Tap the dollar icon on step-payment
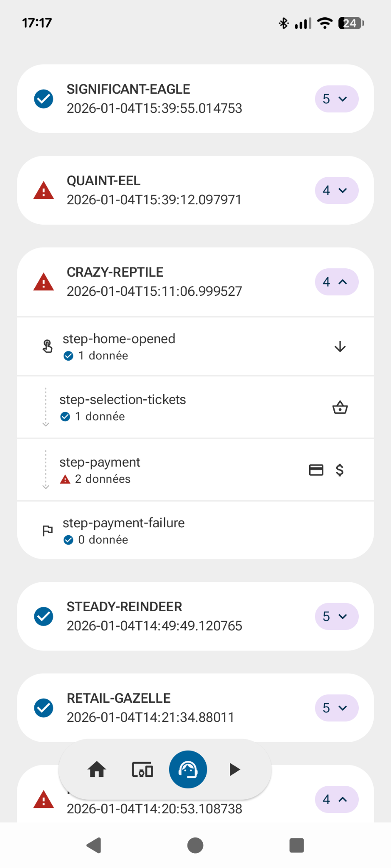The height and width of the screenshot is (868, 391). 340,470
